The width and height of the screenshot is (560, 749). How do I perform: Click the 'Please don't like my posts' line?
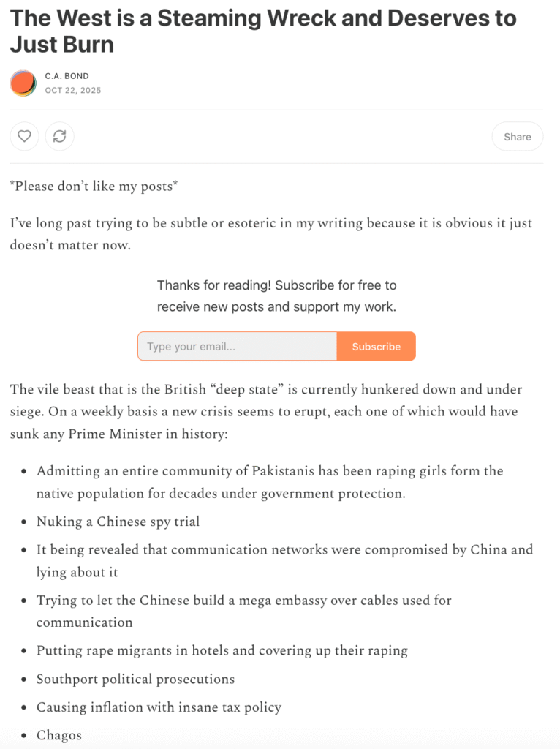tap(94, 187)
